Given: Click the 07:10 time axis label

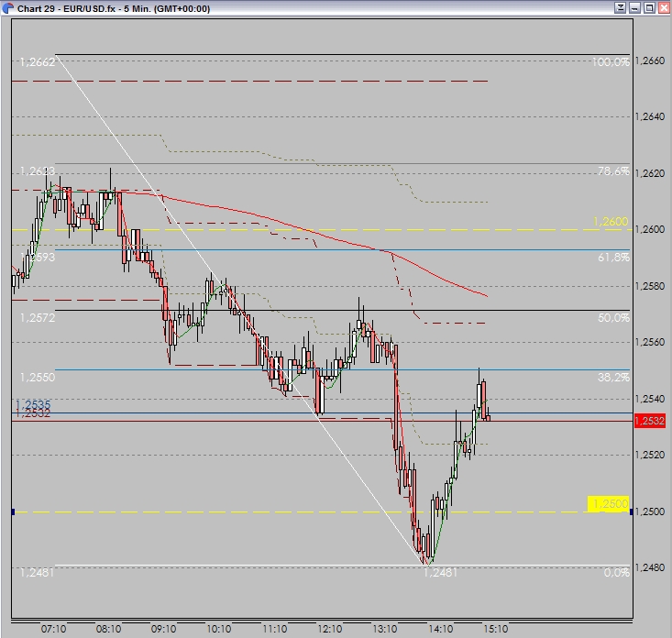Looking at the screenshot, I should tap(53, 629).
